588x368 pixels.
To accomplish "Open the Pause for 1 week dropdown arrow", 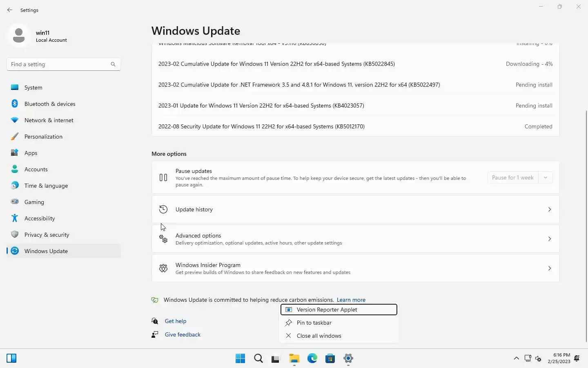I will pyautogui.click(x=546, y=177).
